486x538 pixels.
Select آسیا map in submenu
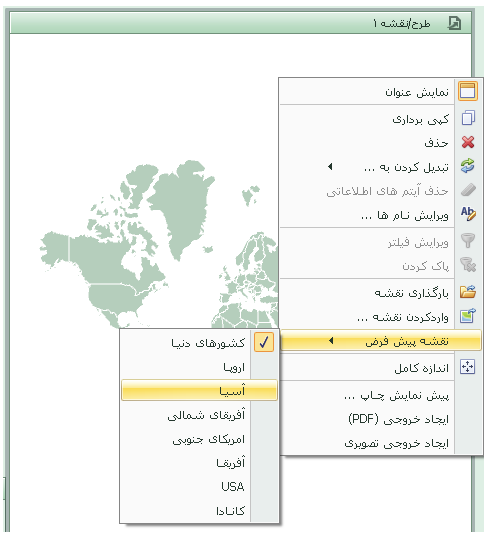199,390
